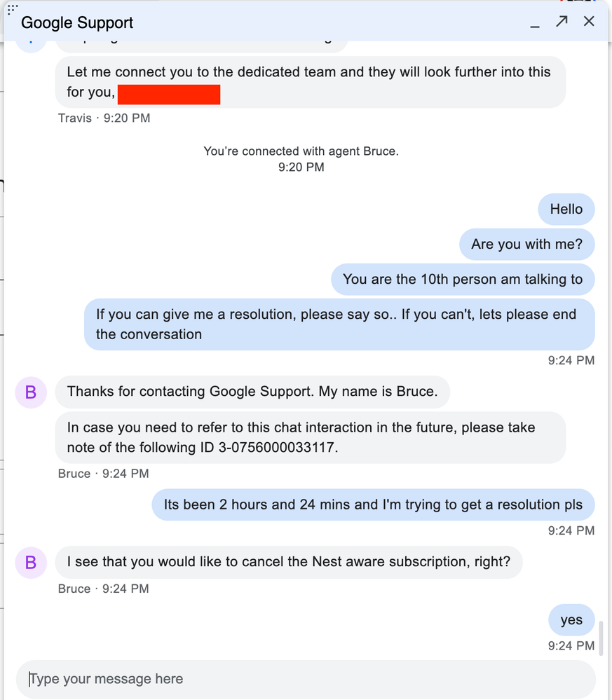
Task: Click the "yes" reply bubble
Action: (x=571, y=620)
